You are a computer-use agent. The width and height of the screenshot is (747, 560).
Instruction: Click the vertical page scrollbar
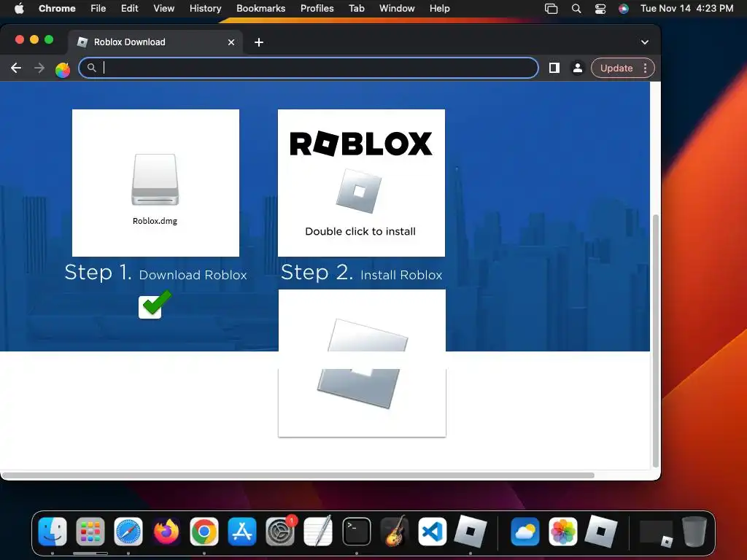tap(656, 341)
